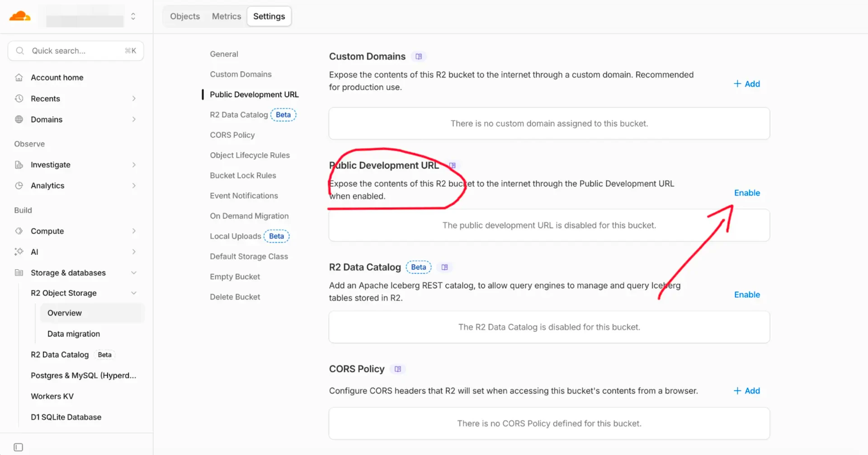Screen dimensions: 868x455
Task: Click the Storage & databases icon
Action: 19,272
